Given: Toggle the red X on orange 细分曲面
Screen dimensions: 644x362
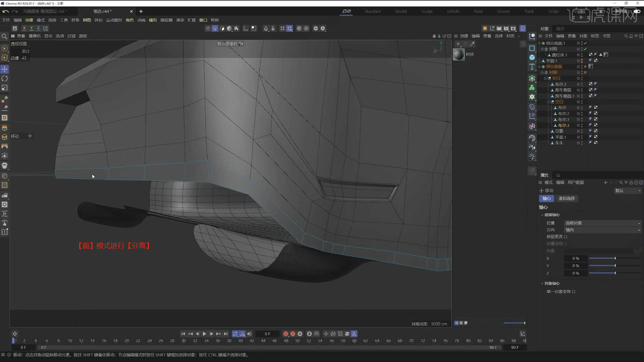Looking at the screenshot, I should pos(585,67).
